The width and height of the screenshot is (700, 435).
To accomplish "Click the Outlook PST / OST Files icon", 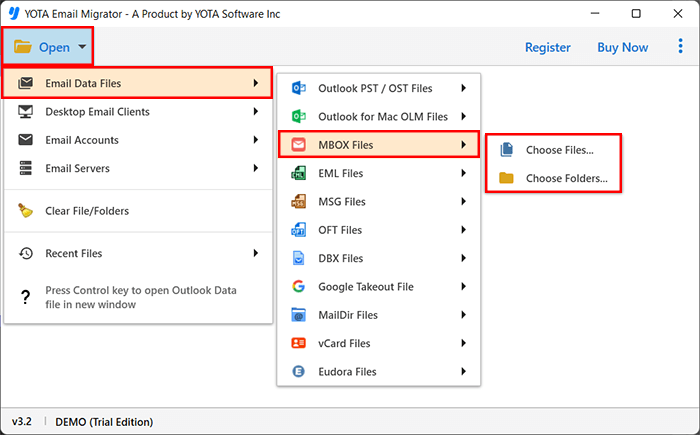I will (299, 88).
